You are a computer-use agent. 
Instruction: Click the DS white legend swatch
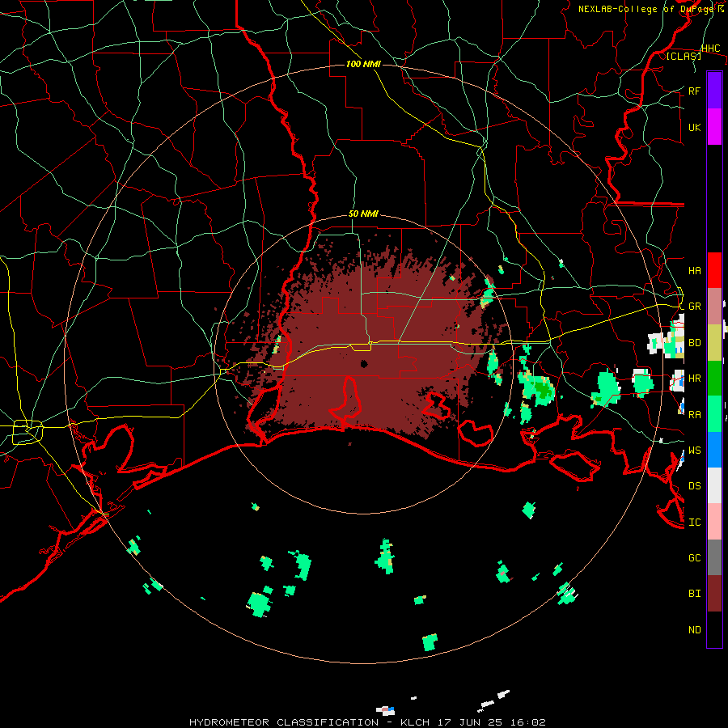714,485
